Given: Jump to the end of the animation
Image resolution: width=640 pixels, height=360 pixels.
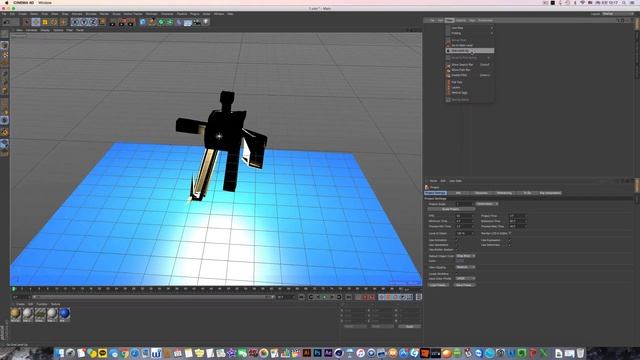Looking at the screenshot, I should (349, 297).
